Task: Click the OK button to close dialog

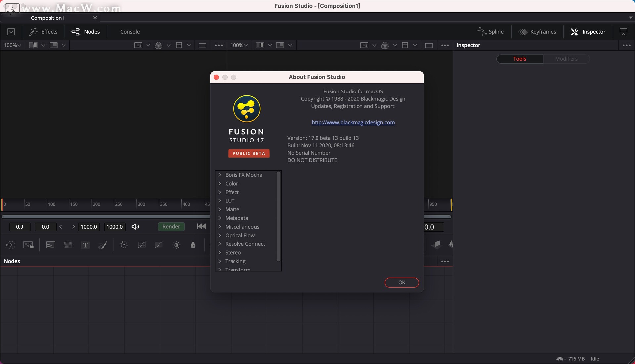Action: pos(401,283)
